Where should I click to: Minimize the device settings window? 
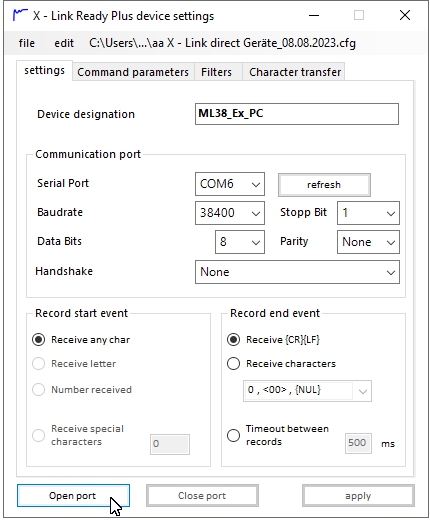(314, 15)
